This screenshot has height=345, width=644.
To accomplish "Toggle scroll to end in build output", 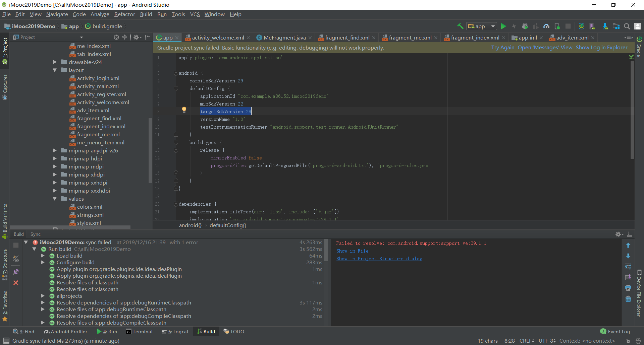I will (x=628, y=277).
